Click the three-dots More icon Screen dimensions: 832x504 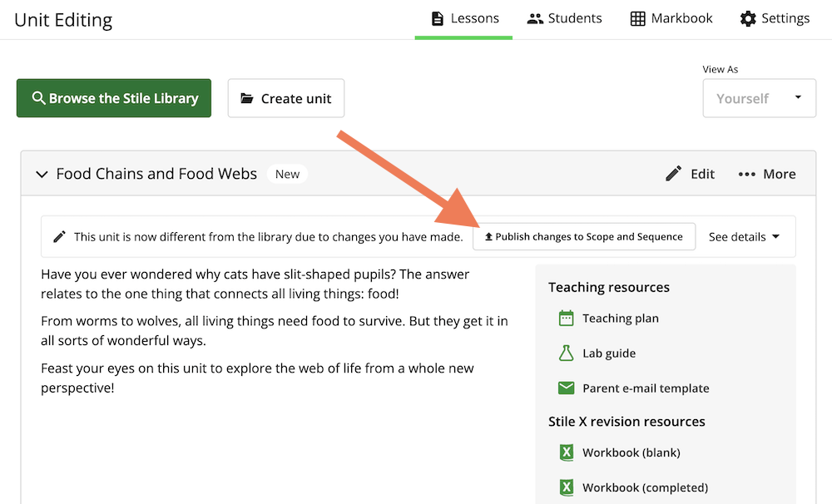tap(747, 174)
